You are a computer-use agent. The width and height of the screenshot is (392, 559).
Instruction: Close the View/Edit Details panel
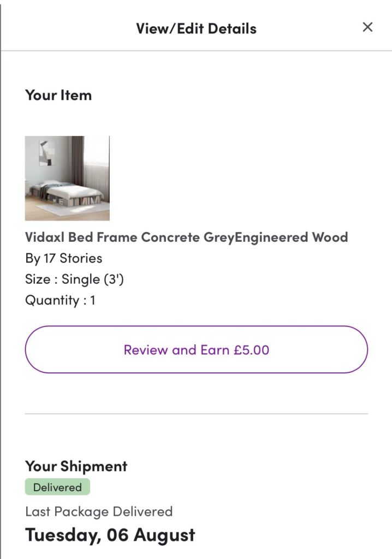(x=367, y=27)
